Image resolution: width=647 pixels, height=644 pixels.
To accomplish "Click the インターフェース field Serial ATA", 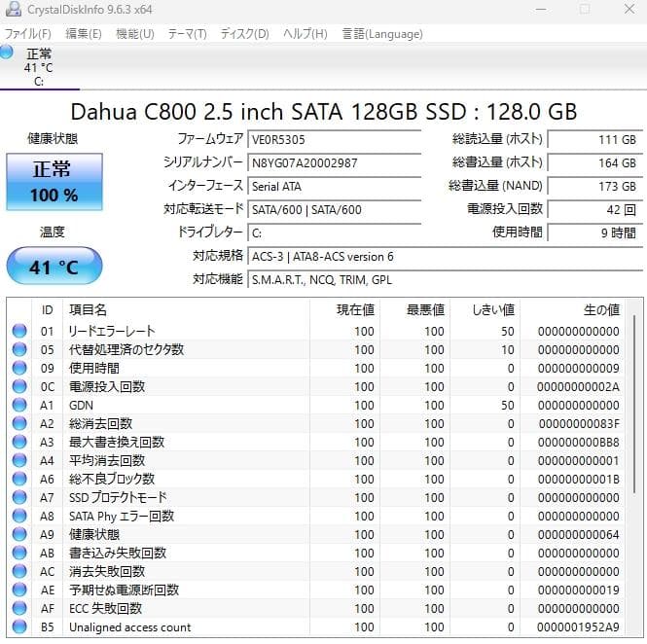I will [x=335, y=186].
